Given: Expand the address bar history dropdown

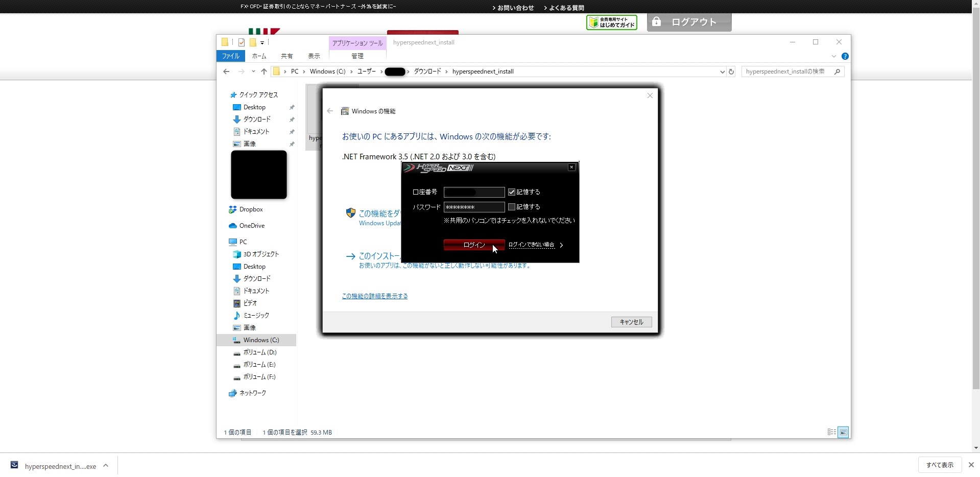Looking at the screenshot, I should click(722, 72).
